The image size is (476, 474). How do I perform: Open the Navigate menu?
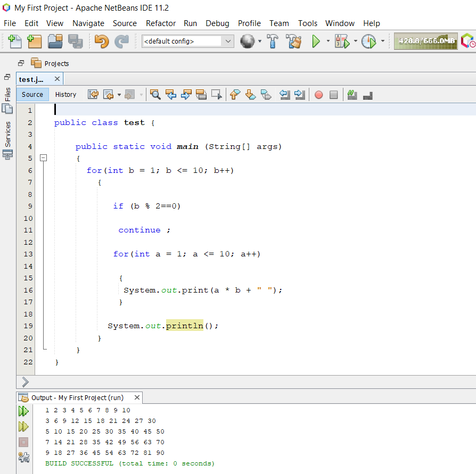pos(88,23)
